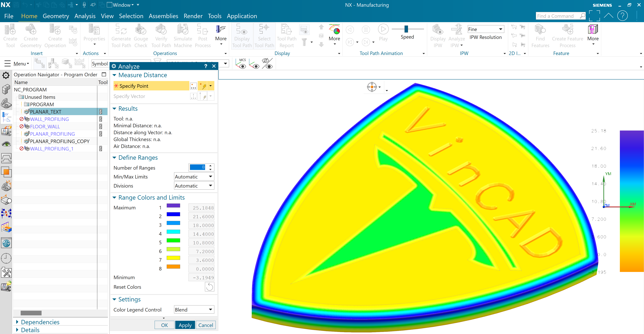Toggle the hide-all crossed-eye display icon
Viewport: 644px width, 334px height.
coord(267,64)
